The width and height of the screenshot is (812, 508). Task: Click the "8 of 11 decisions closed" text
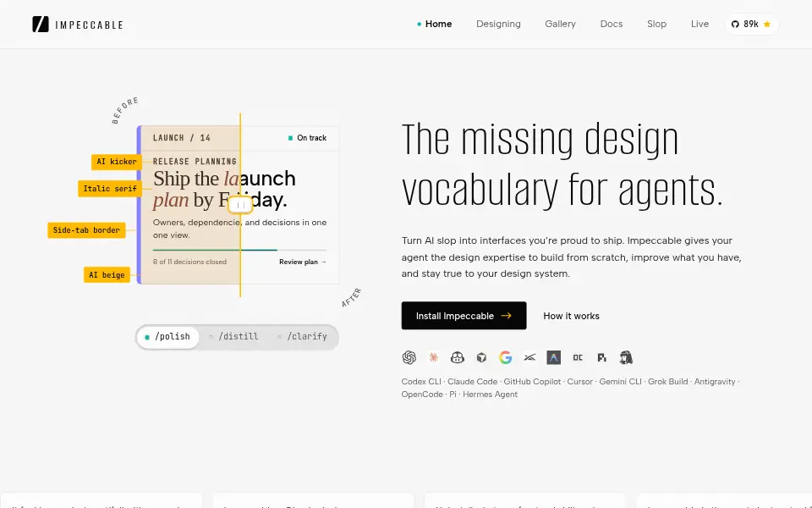pyautogui.click(x=189, y=262)
